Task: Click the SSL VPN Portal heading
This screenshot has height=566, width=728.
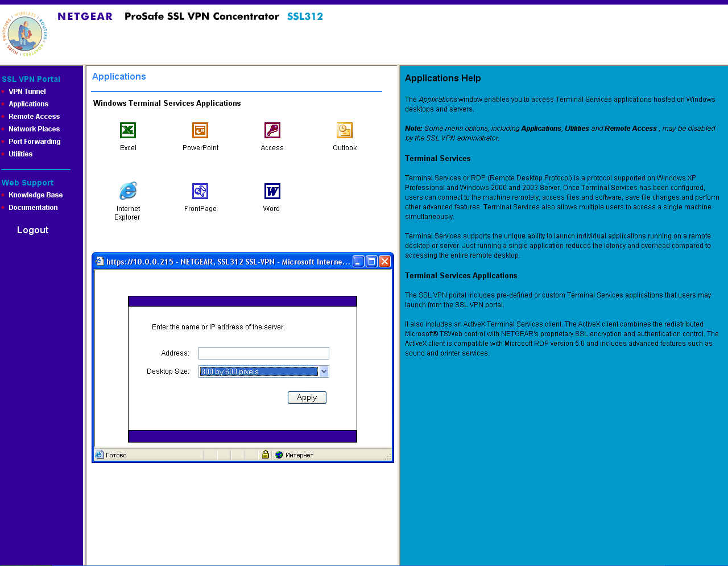Action: (31, 79)
